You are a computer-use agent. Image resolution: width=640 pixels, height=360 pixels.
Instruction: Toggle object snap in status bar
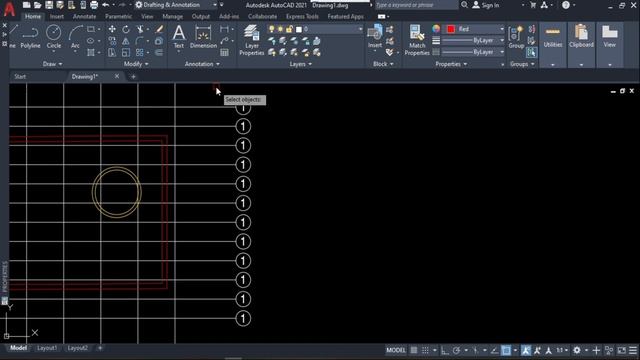click(506, 350)
